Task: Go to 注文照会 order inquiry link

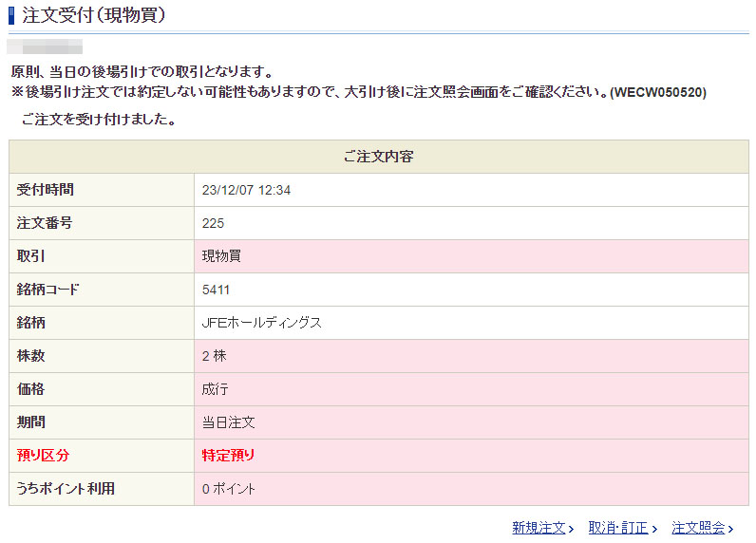Action: (698, 528)
